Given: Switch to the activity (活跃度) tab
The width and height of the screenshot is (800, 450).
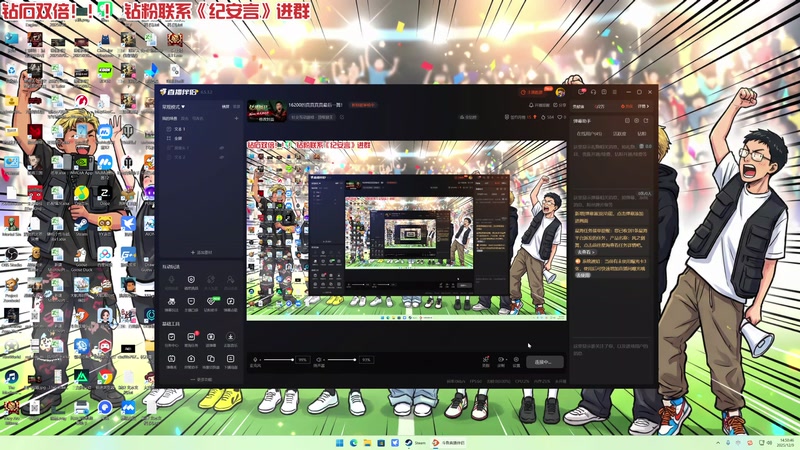Looking at the screenshot, I should tap(619, 134).
